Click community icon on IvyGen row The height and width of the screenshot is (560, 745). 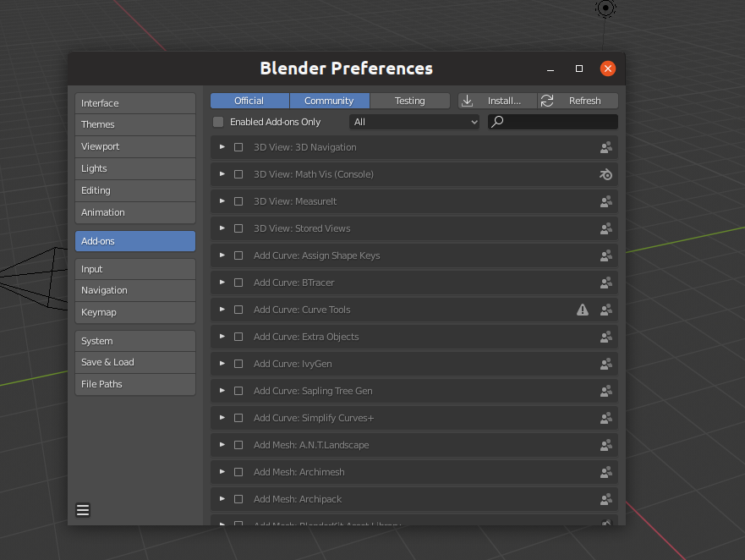605,364
